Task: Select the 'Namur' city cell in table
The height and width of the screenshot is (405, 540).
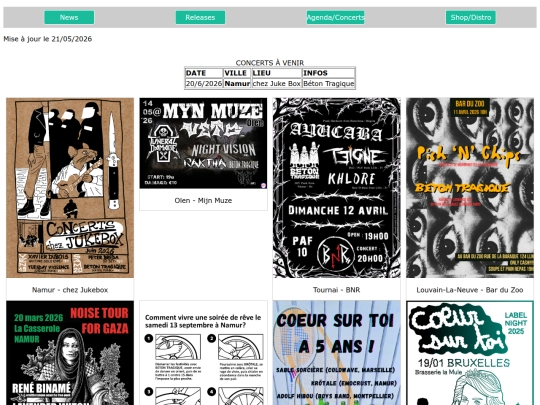Action: (237, 83)
